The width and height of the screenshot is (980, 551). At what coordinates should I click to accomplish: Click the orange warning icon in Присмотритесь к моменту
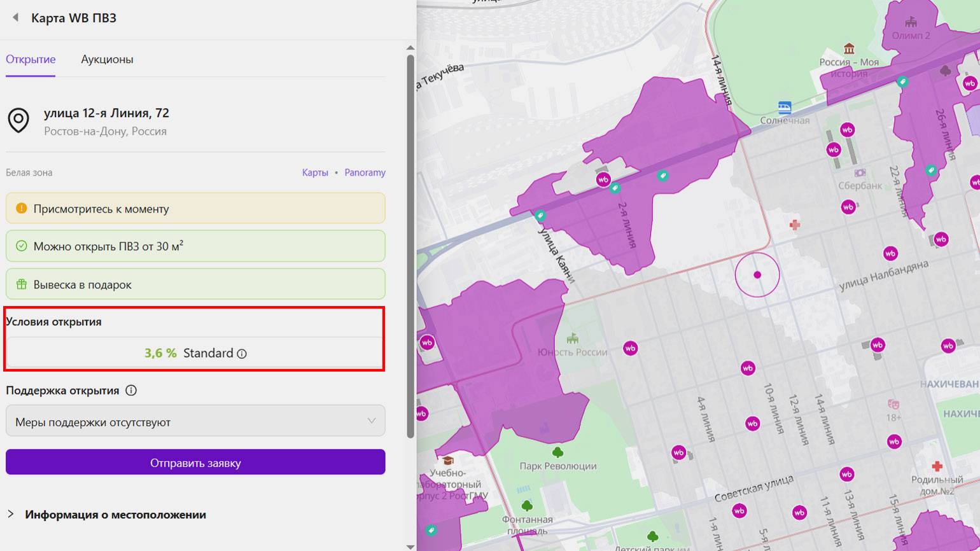[21, 208]
